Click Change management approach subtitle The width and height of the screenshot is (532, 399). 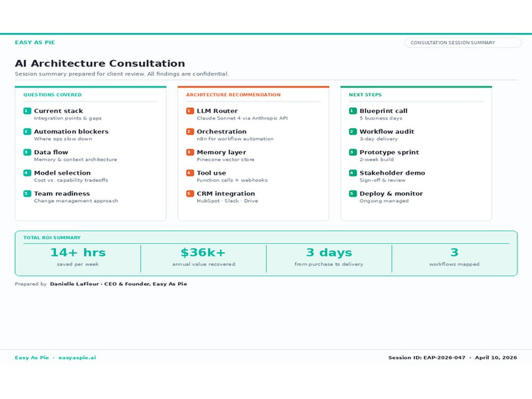76,201
